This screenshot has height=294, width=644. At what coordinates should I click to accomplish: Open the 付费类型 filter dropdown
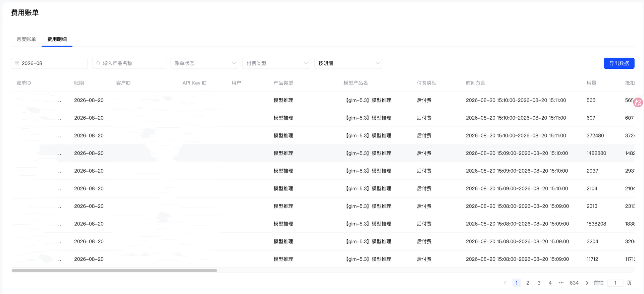tap(276, 63)
